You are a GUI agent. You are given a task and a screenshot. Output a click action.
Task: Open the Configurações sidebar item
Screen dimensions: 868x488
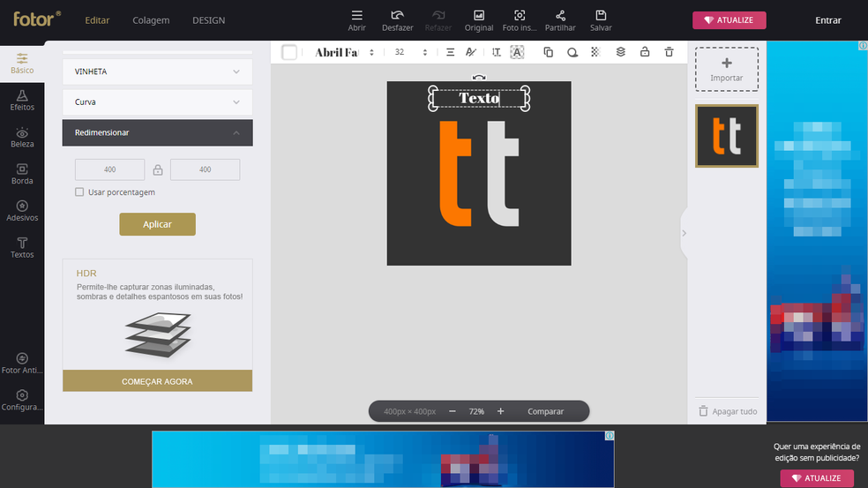[22, 401]
